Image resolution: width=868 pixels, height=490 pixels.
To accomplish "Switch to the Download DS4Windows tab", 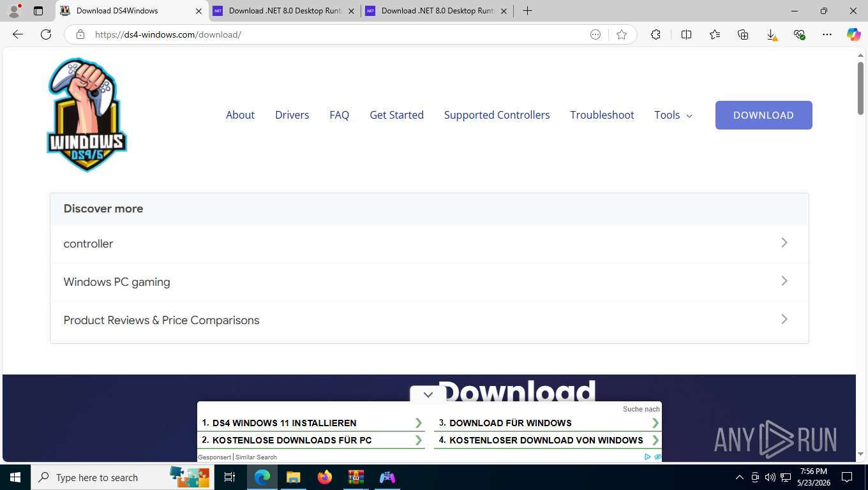I will (x=131, y=11).
